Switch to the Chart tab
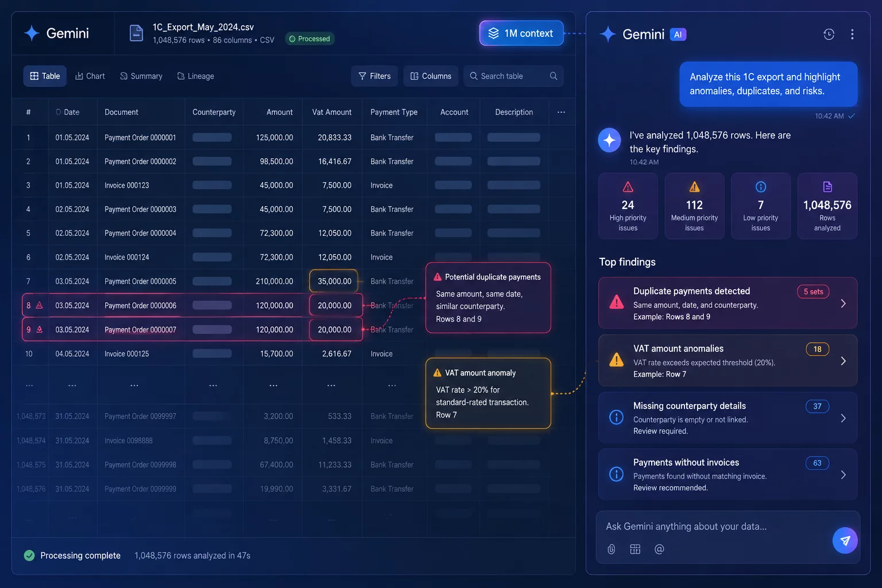The image size is (882, 588). tap(90, 76)
